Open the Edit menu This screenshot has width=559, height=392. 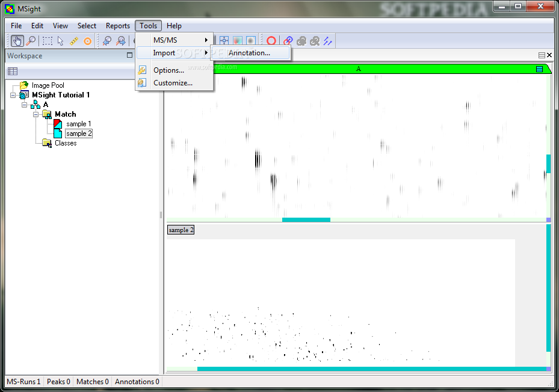pyautogui.click(x=37, y=26)
